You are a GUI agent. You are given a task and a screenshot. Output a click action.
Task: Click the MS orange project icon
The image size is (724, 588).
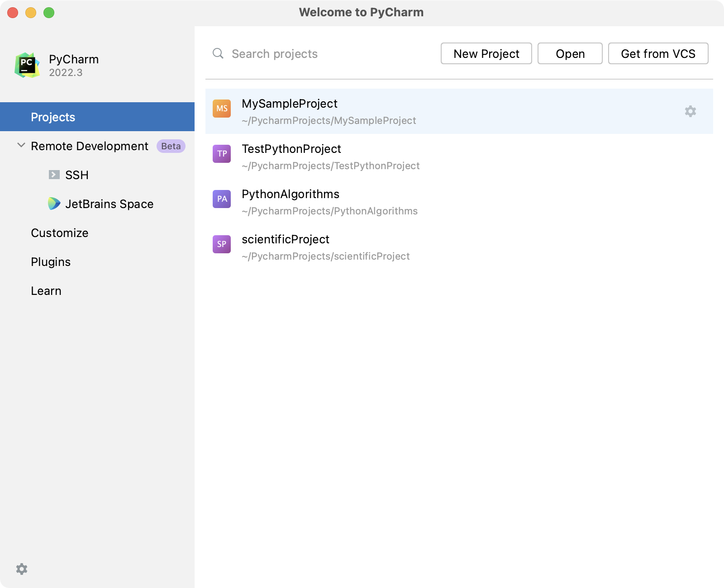coord(222,109)
